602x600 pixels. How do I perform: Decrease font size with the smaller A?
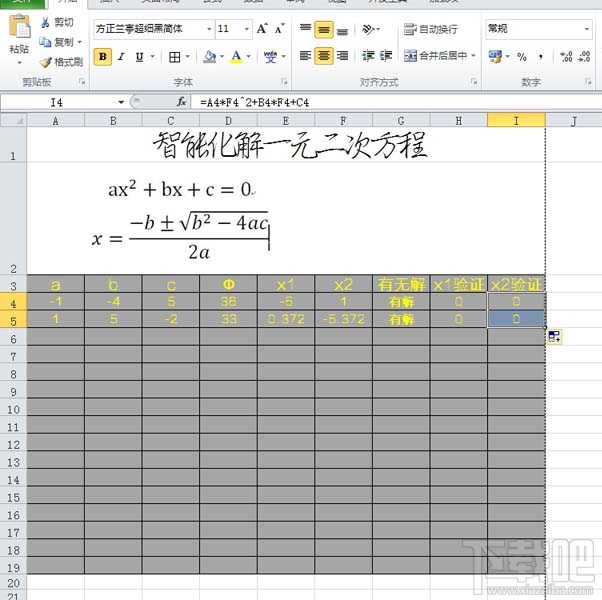tap(280, 28)
